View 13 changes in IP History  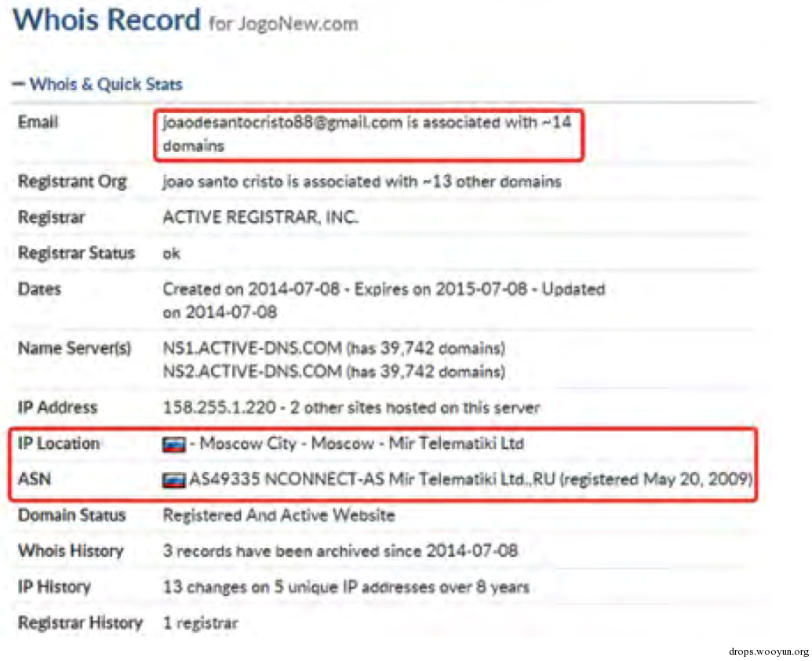coord(346,587)
